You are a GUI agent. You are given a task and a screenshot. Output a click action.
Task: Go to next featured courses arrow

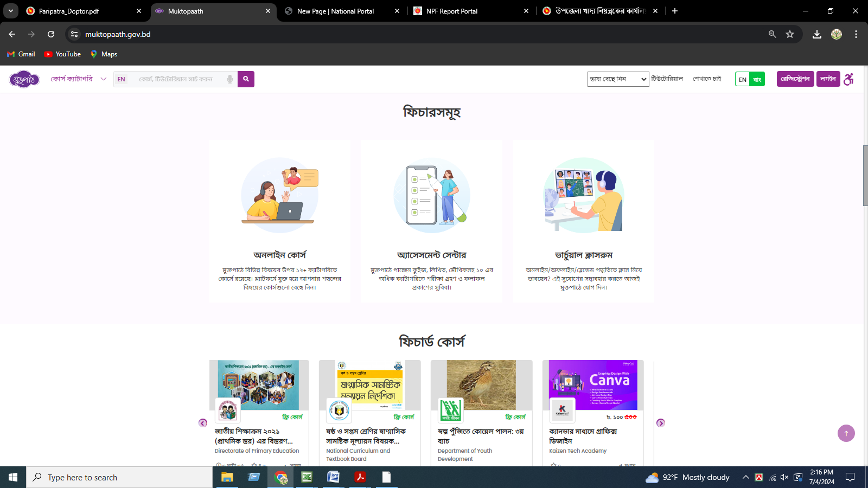pos(660,423)
